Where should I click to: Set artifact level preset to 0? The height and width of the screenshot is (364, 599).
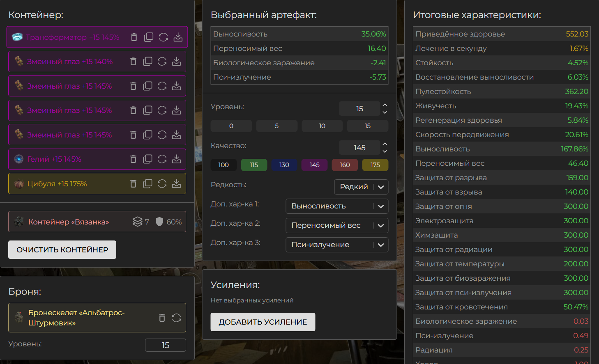pyautogui.click(x=231, y=126)
